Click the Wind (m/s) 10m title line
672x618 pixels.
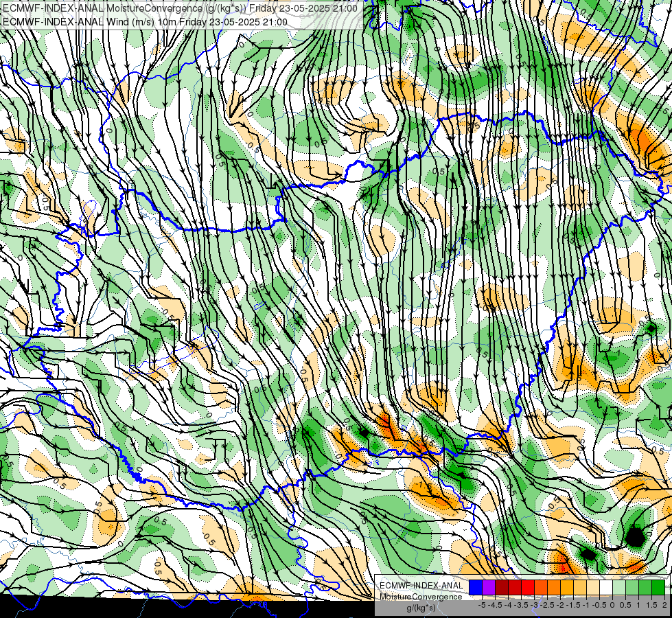(146, 22)
